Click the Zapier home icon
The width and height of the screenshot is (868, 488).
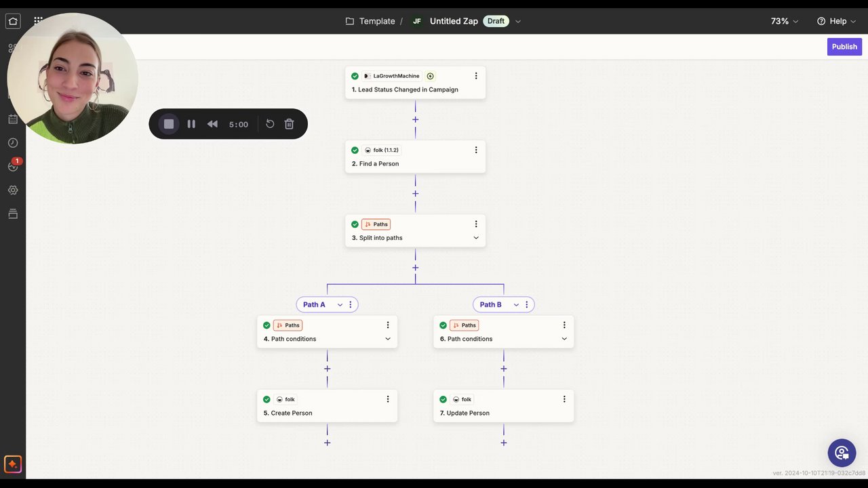13,21
